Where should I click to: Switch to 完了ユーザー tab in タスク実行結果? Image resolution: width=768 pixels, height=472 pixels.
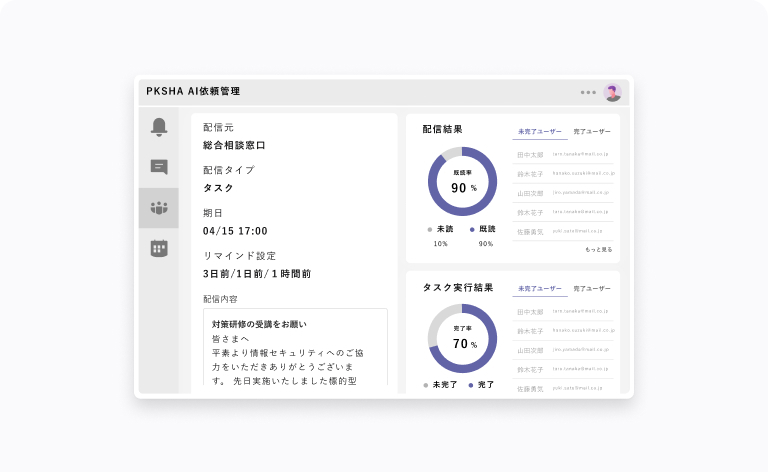[x=592, y=289]
